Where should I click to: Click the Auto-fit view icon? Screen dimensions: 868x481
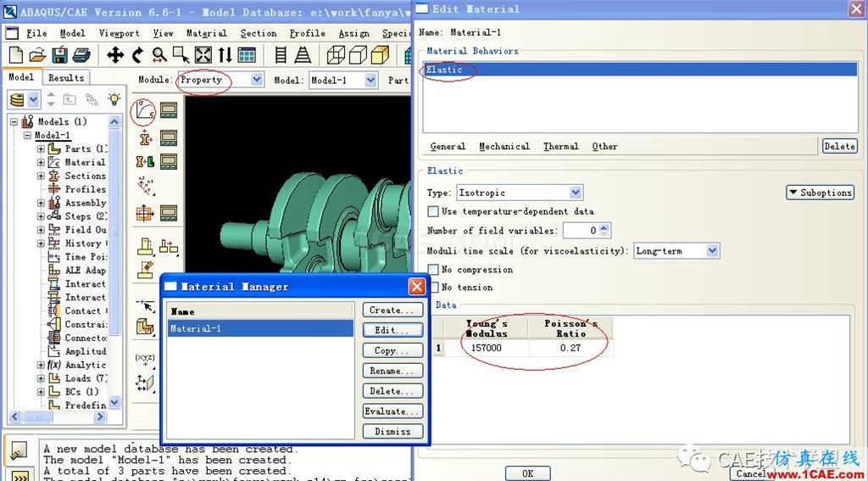(x=203, y=55)
